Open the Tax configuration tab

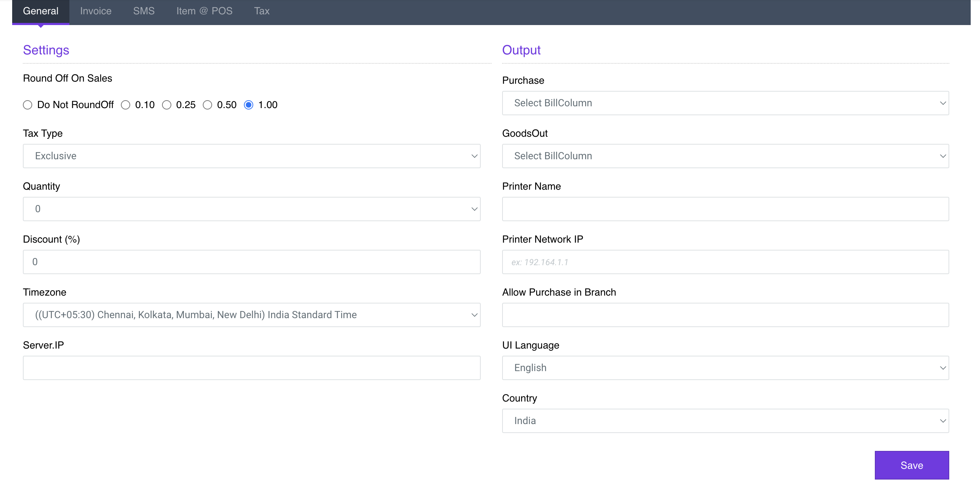coord(262,11)
